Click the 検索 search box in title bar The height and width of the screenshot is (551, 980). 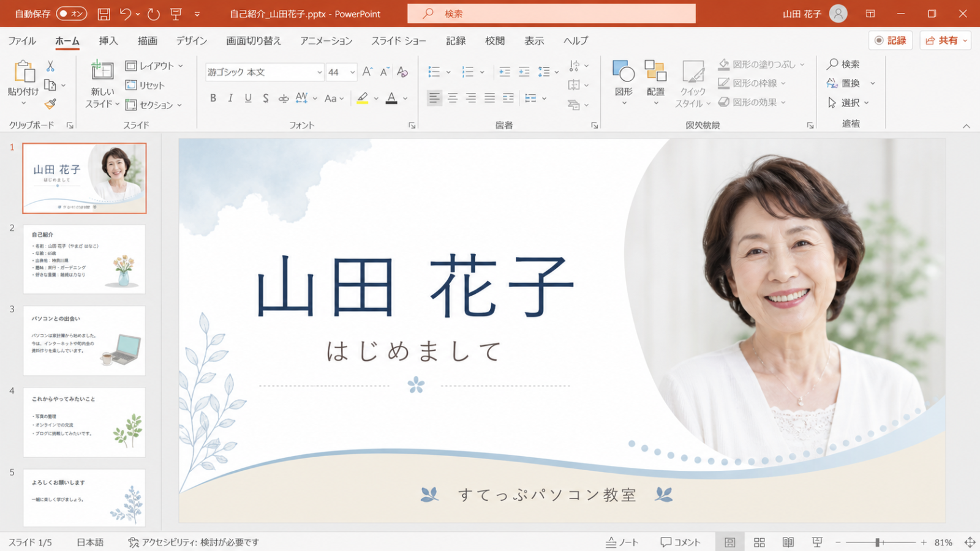(551, 13)
